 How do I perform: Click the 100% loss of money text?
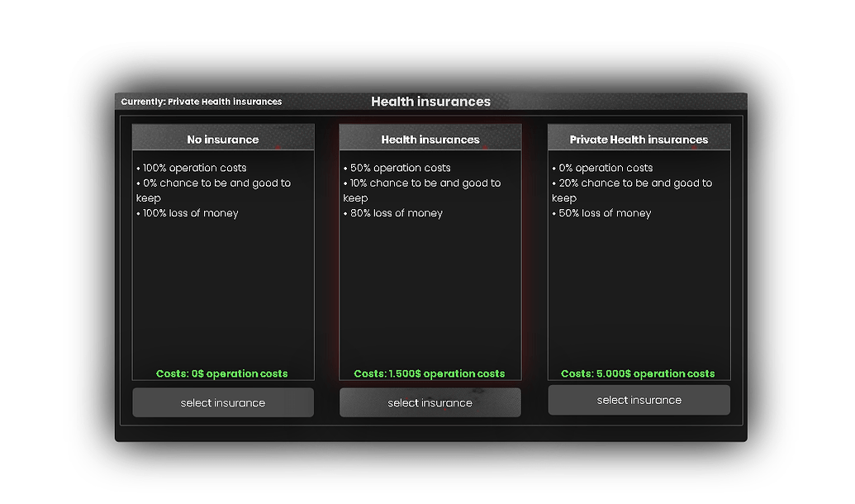(x=188, y=212)
